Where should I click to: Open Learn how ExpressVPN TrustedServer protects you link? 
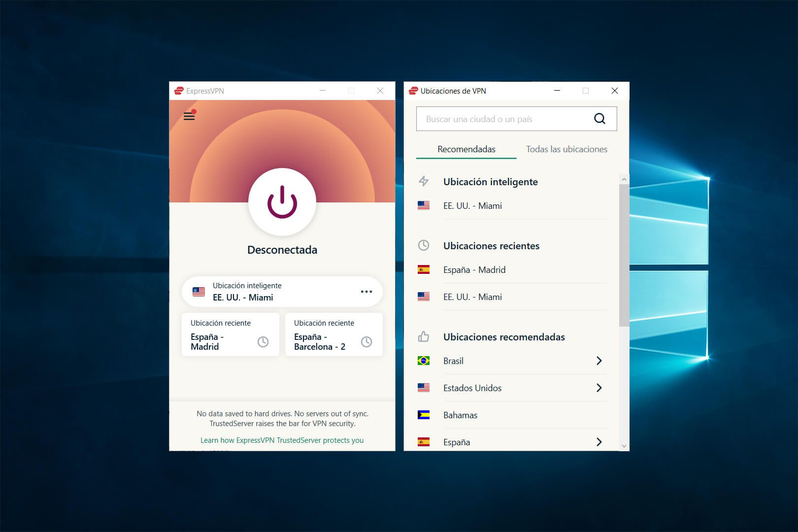[282, 440]
